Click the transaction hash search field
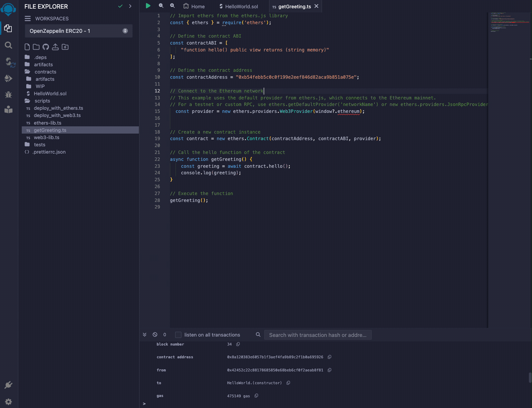Image resolution: width=532 pixels, height=408 pixels. [318, 335]
